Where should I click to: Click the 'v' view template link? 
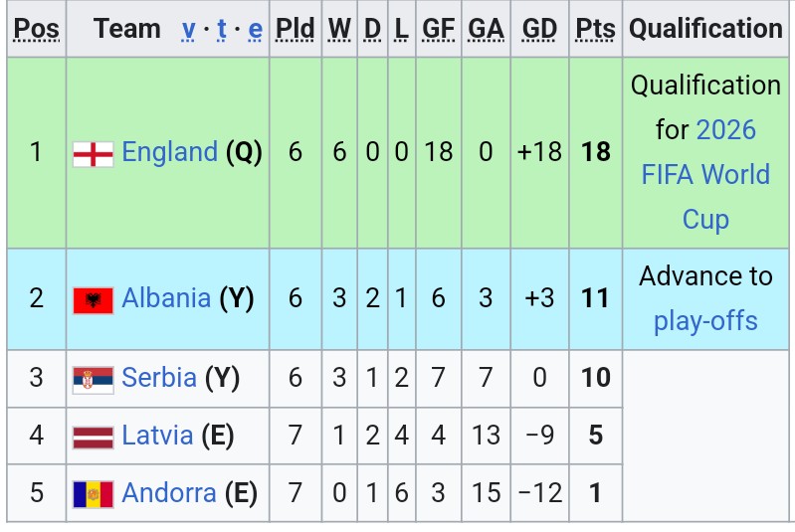coord(188,29)
